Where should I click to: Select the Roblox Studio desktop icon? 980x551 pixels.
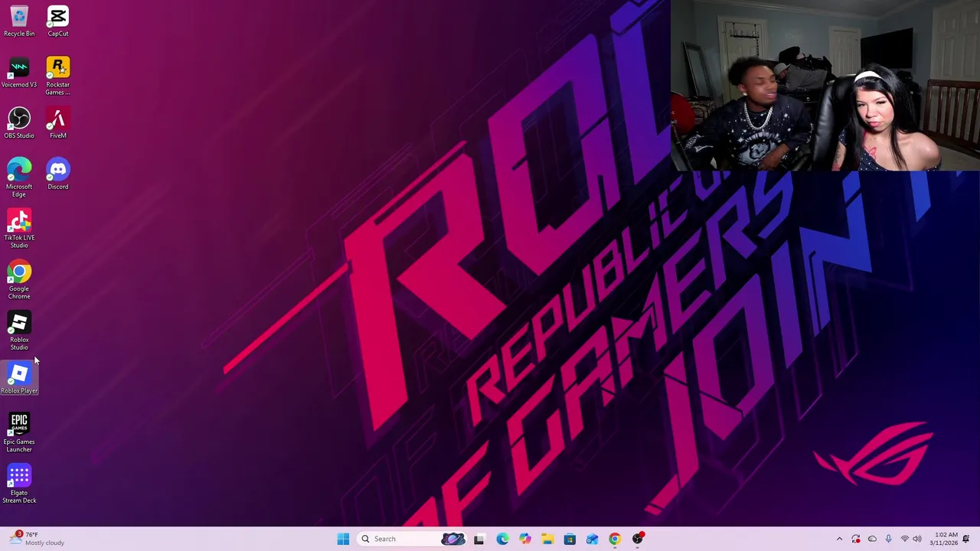click(x=19, y=331)
